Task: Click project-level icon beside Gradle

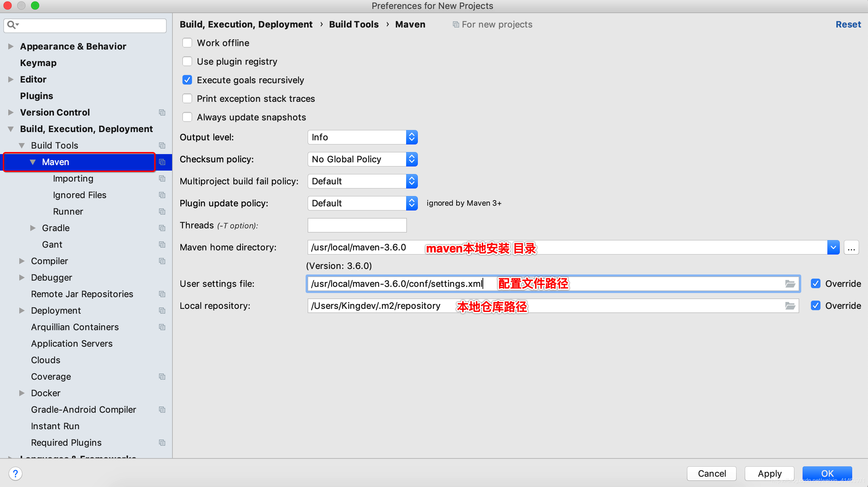Action: (162, 228)
